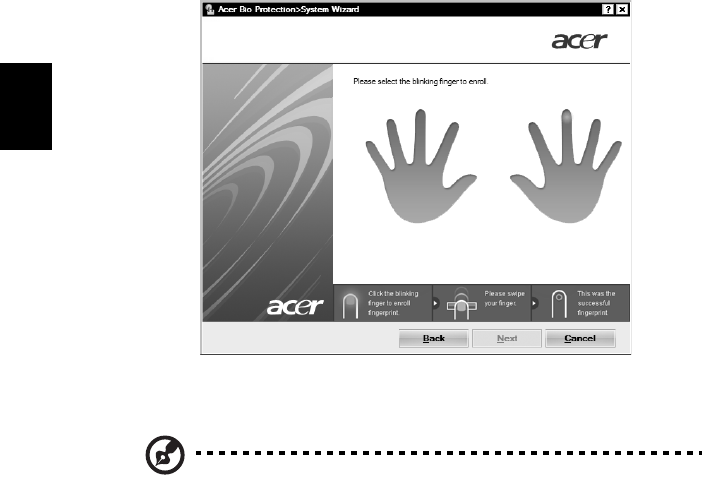Click the successful fingerprint step icon
The width and height of the screenshot is (702, 477).
pyautogui.click(x=559, y=304)
